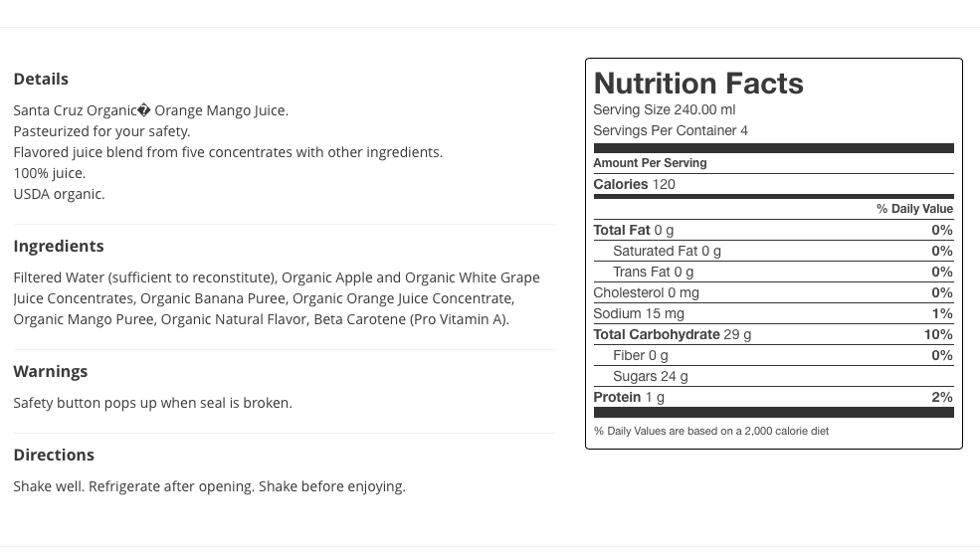Click the Sodium 15 mg row
The width and height of the screenshot is (980, 553).
tap(773, 313)
